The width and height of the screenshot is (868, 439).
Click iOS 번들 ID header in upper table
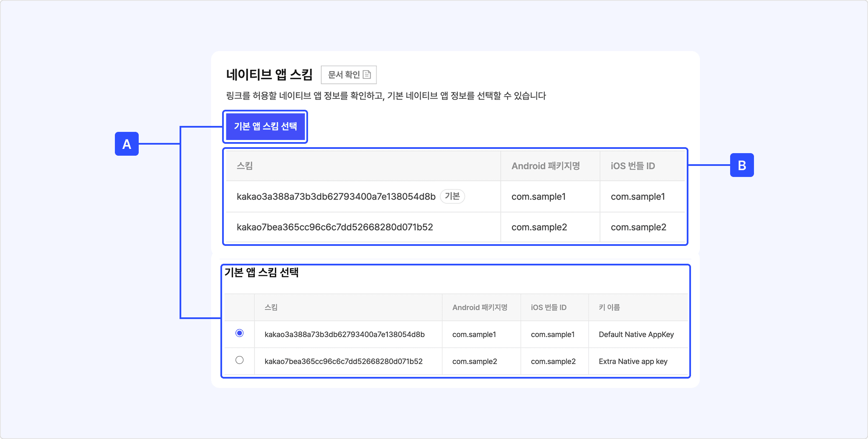(633, 166)
